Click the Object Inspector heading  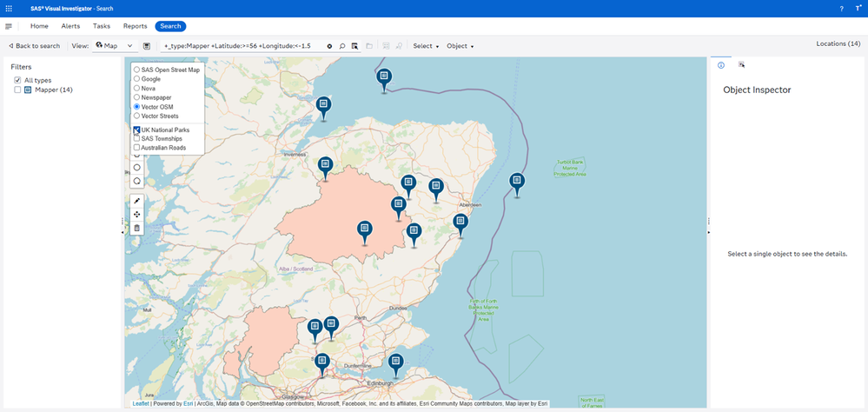[x=757, y=90]
